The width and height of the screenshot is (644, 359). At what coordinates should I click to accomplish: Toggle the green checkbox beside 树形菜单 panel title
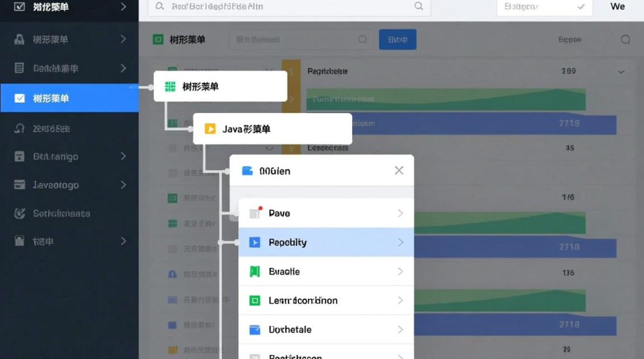click(158, 40)
